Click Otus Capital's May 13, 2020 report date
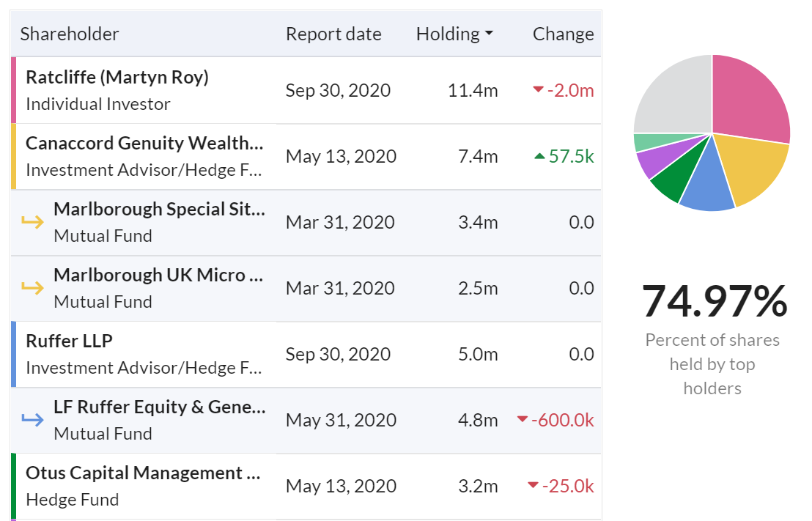The height and width of the screenshot is (521, 812). [341, 486]
